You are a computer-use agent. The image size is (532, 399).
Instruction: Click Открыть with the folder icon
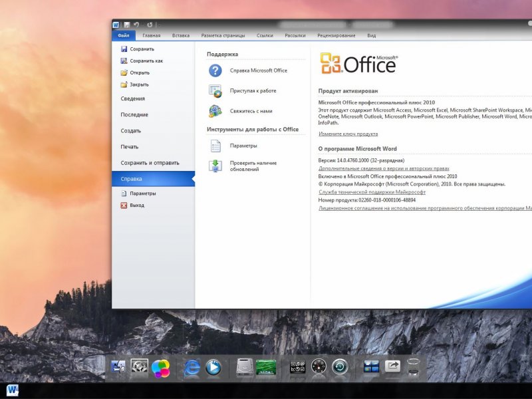pos(135,72)
